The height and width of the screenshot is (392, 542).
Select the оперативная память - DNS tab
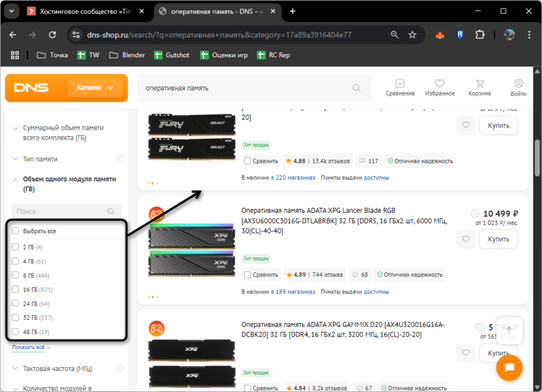coord(218,12)
